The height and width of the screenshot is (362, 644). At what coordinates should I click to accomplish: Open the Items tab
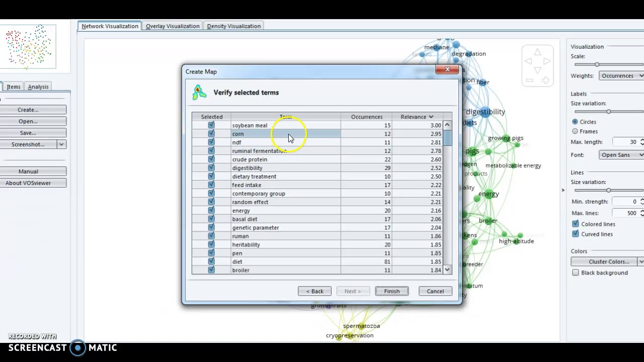tap(14, 87)
